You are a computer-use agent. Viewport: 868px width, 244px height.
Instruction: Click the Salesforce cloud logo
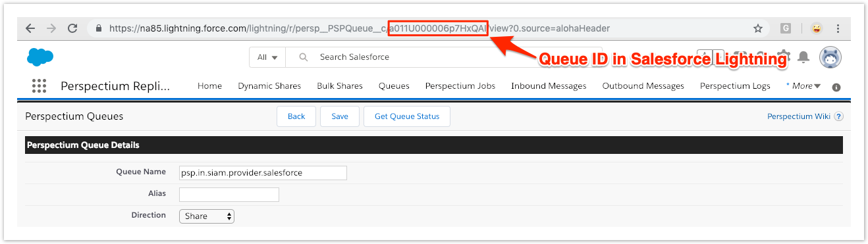pyautogui.click(x=40, y=57)
